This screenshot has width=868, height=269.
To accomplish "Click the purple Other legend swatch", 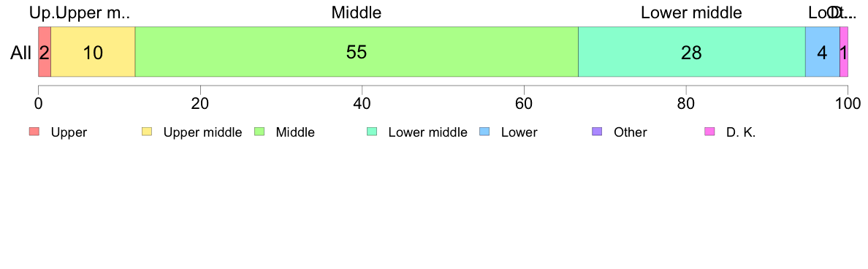I will tap(598, 132).
